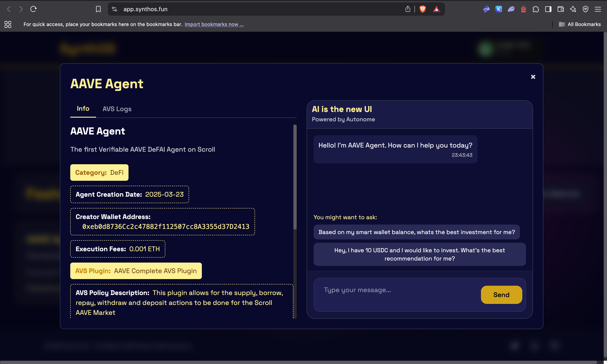Viewport: 607px width, 364px height.
Task: Open All Bookmarks folder
Action: [x=580, y=24]
